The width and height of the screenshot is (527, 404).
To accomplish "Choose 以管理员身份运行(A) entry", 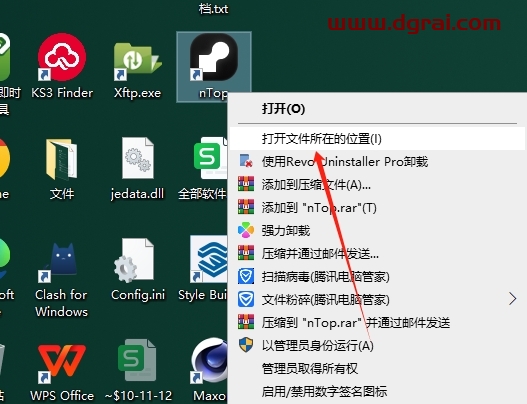I will tap(376, 346).
